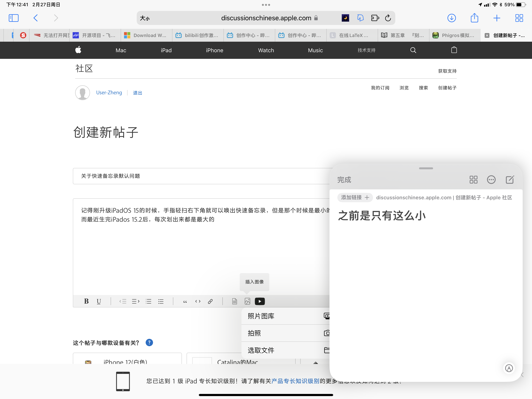Toggle bold formatting in editor toolbar

[x=86, y=301]
